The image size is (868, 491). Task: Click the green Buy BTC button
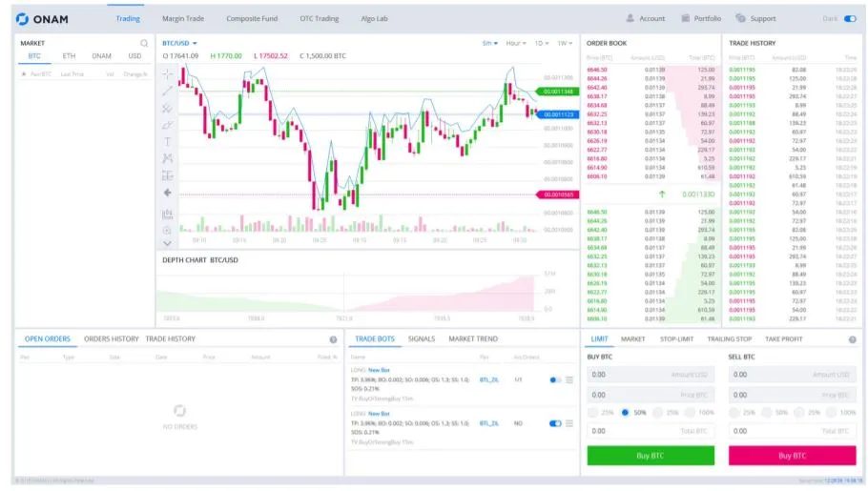pos(651,456)
